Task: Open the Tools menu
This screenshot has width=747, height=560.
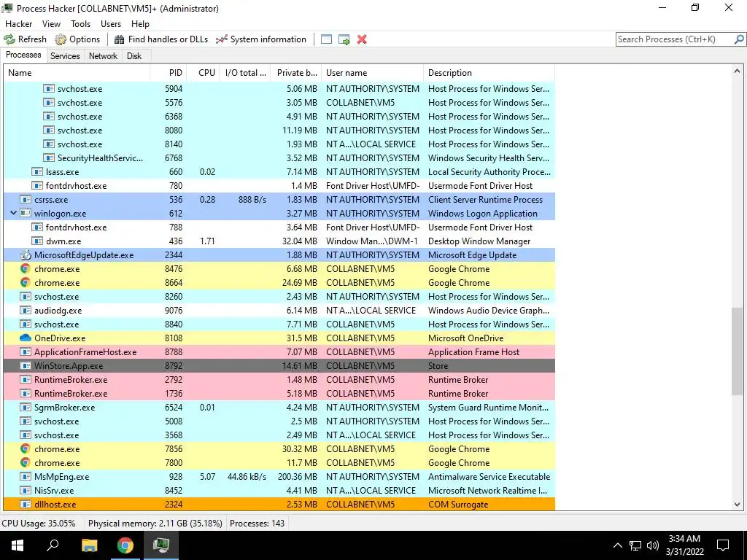Action: 80,24
